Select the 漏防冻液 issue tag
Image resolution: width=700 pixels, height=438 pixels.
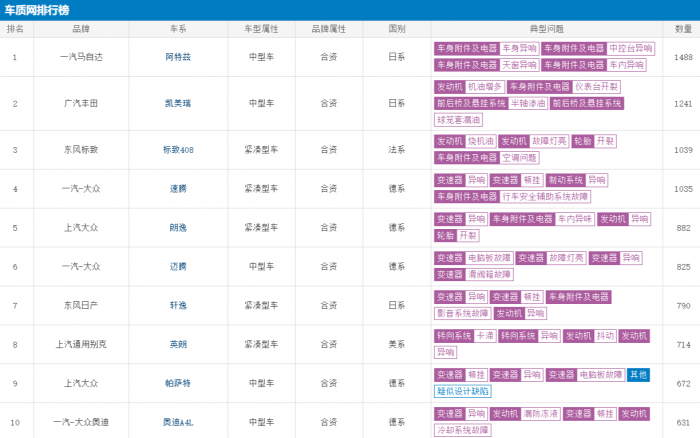(541, 413)
